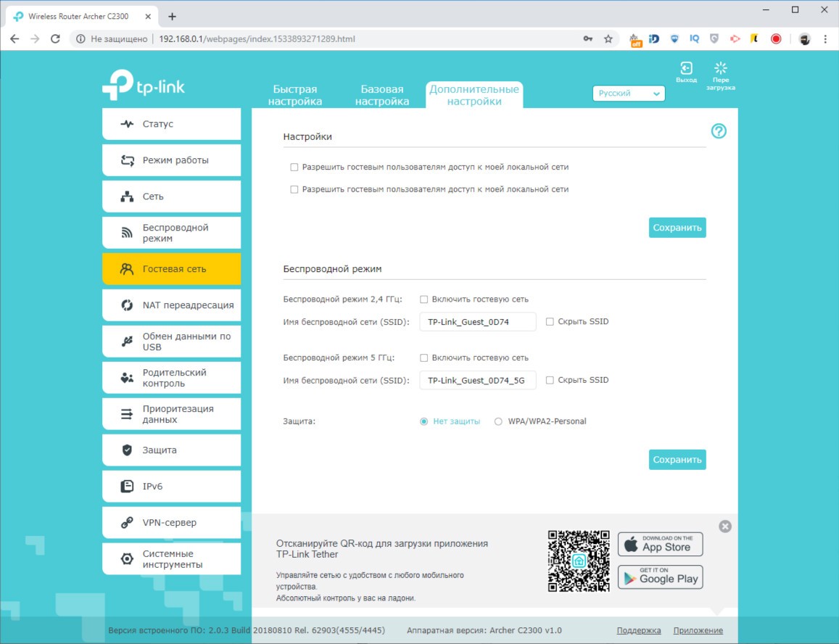Enable guest network for 2,4 ГГц
The height and width of the screenshot is (644, 839).
pos(424,300)
